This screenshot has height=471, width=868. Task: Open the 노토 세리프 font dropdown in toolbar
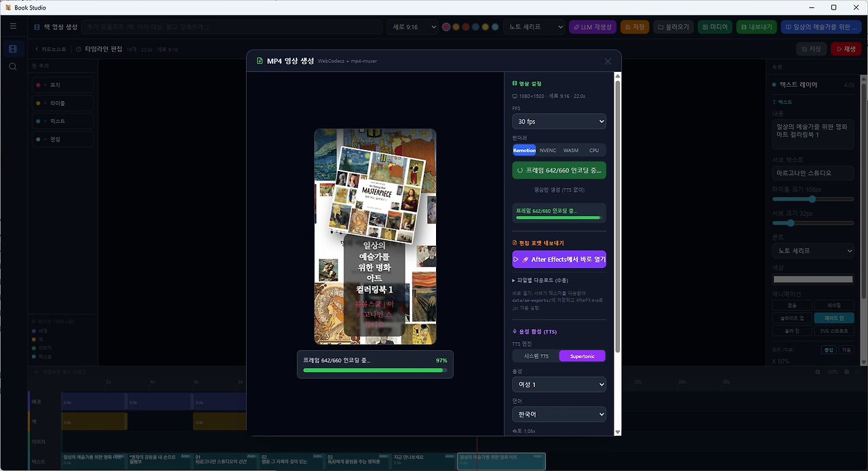[x=534, y=27]
